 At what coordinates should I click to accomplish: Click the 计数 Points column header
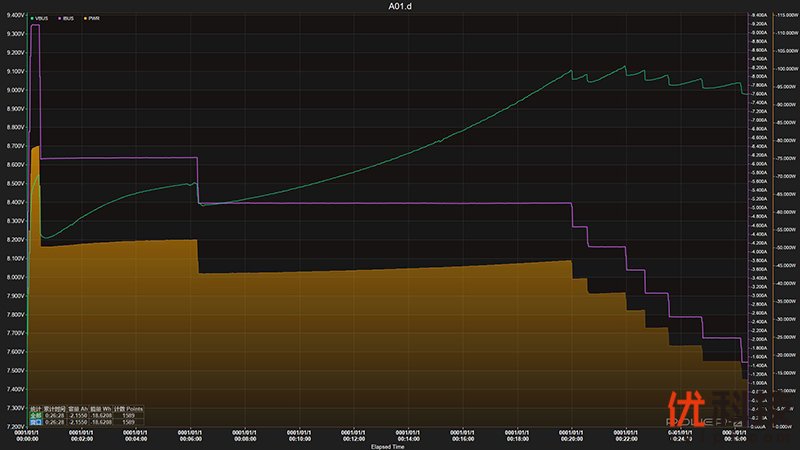[128, 408]
